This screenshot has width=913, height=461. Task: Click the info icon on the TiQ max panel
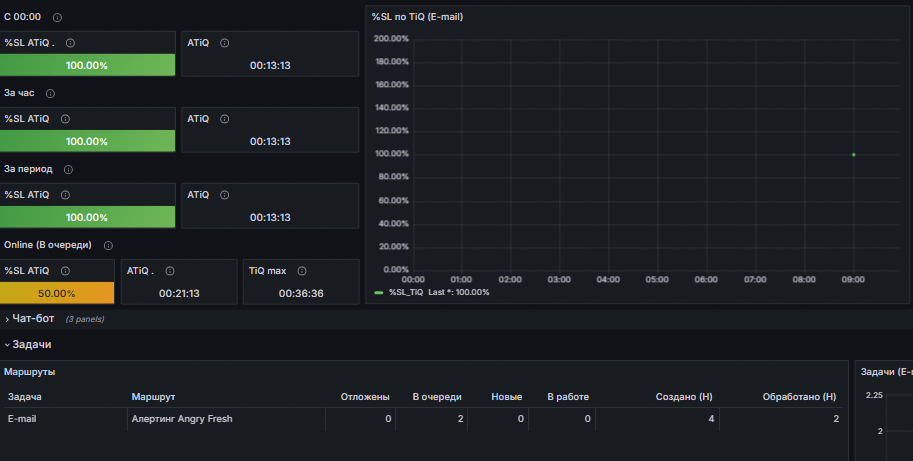pyautogui.click(x=301, y=270)
